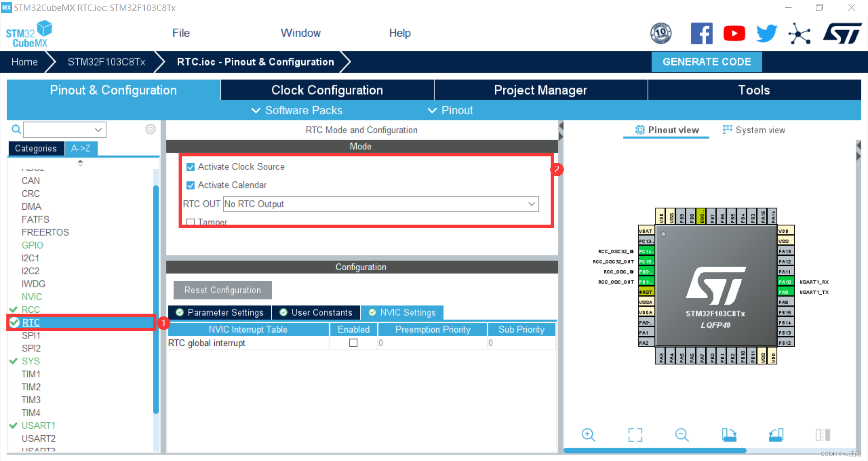This screenshot has height=461, width=868.
Task: Click the search magnifier icon in sidebar
Action: 16,130
